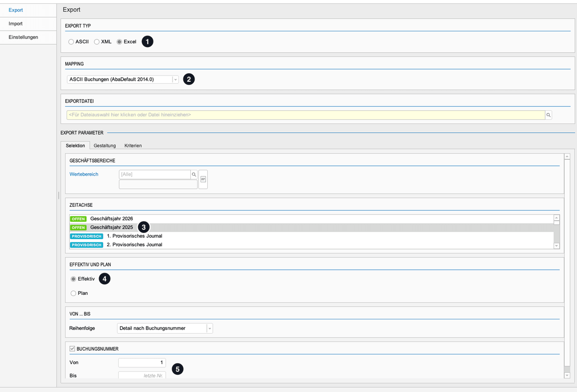Click the Zeitachse list scroll-down arrow
The image size is (577, 392).
(557, 246)
